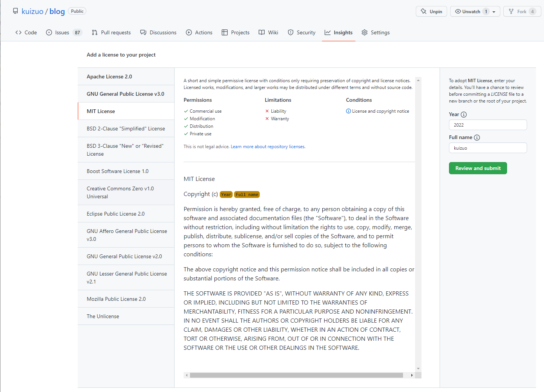Choose BSD 3-Clause New or Revised License
The width and height of the screenshot is (544, 392).
pos(126,150)
